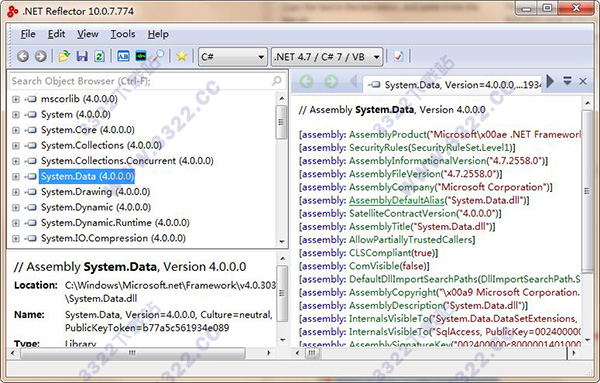
Task: Expand the System (4.0.0.0) node
Action: pos(16,114)
